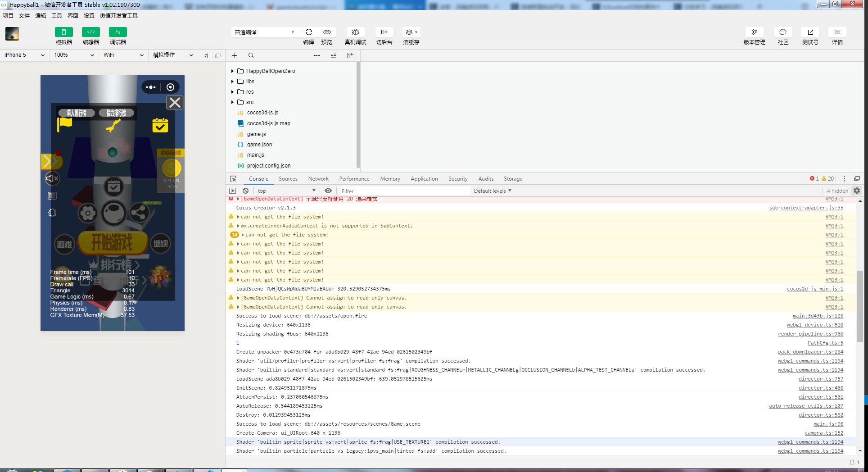
Task: Open the pack-downloader.ts:184 source link
Action: click(811, 352)
